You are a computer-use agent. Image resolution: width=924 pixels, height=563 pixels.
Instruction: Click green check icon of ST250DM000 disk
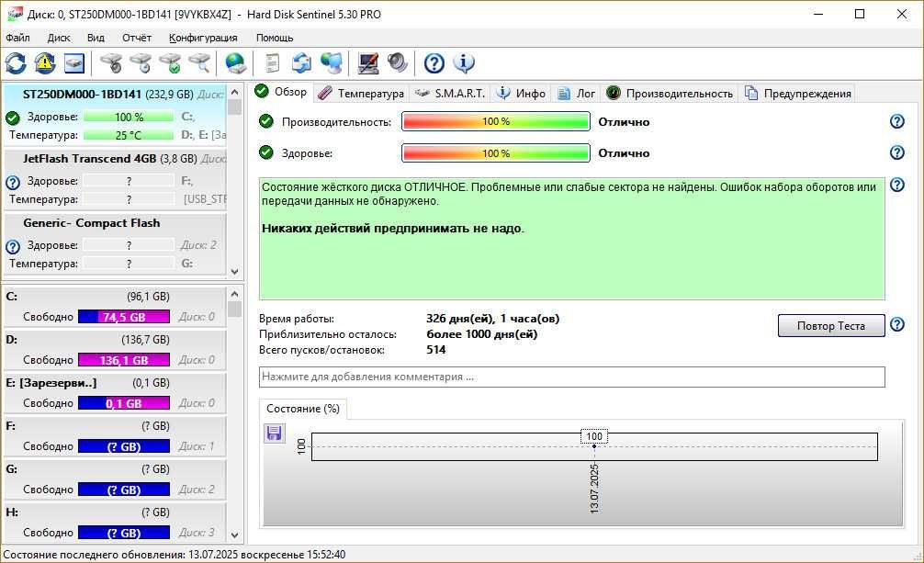(x=13, y=118)
